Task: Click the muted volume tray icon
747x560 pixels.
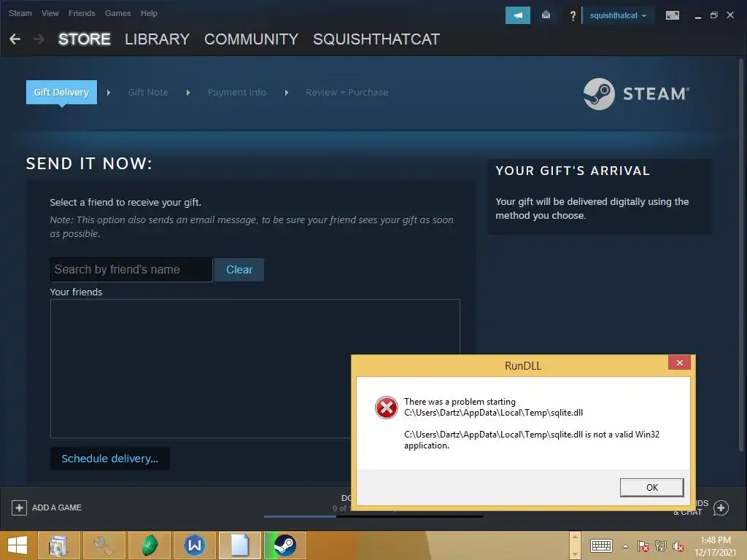Action: 678,546
